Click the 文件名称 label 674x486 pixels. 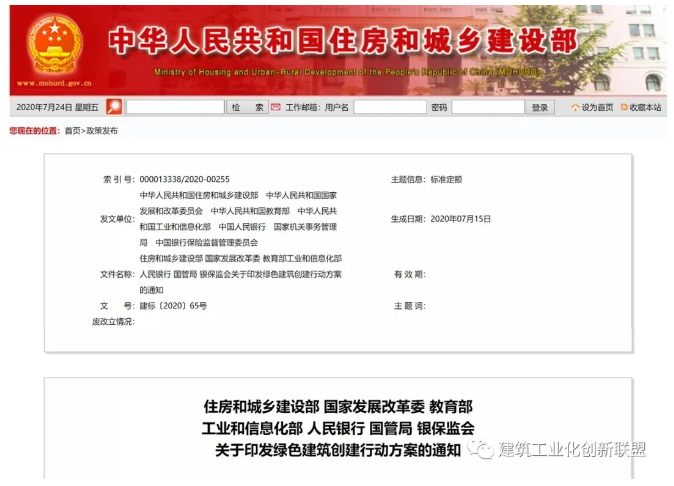pyautogui.click(x=117, y=274)
